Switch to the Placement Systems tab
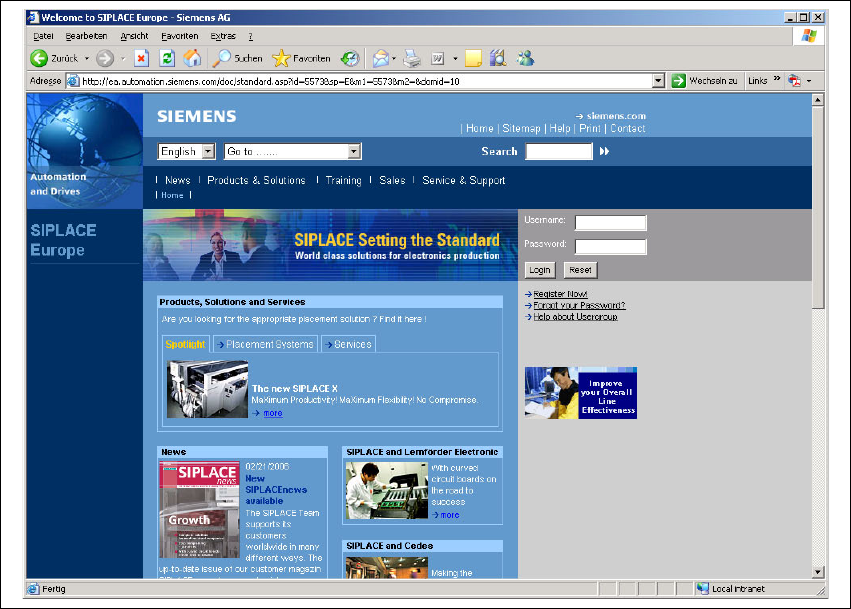This screenshot has width=851, height=609. 265,344
